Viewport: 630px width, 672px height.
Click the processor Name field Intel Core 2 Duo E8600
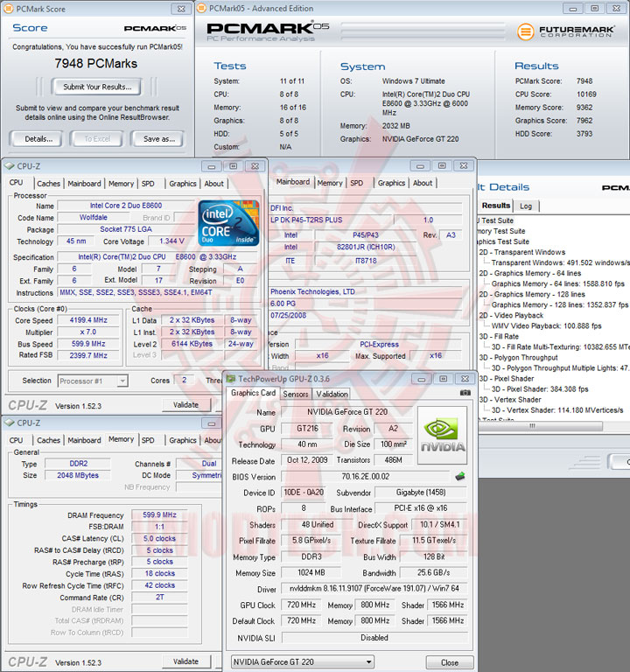[x=126, y=206]
